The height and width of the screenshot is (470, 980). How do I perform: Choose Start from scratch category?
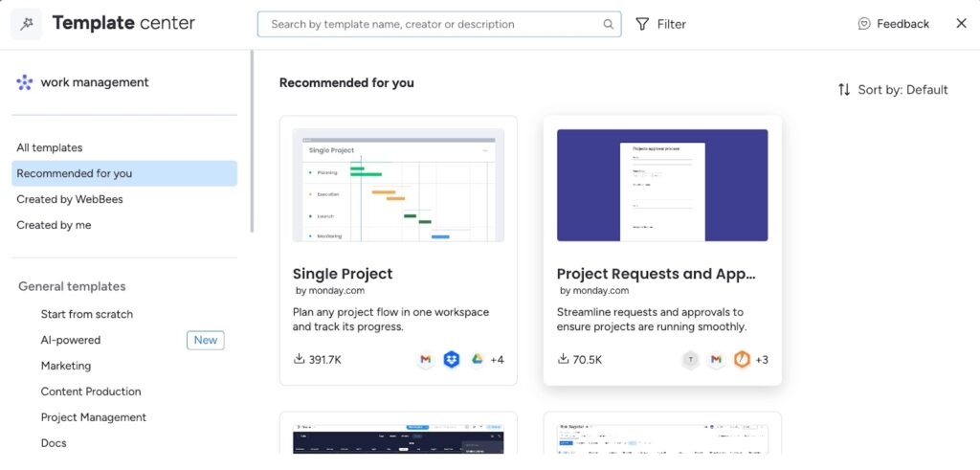(87, 314)
